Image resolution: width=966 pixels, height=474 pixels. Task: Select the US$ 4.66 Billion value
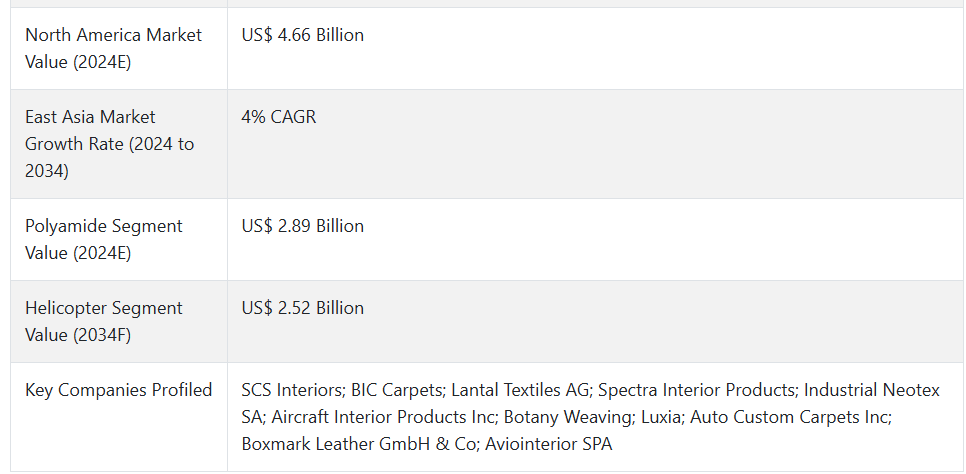click(x=302, y=35)
